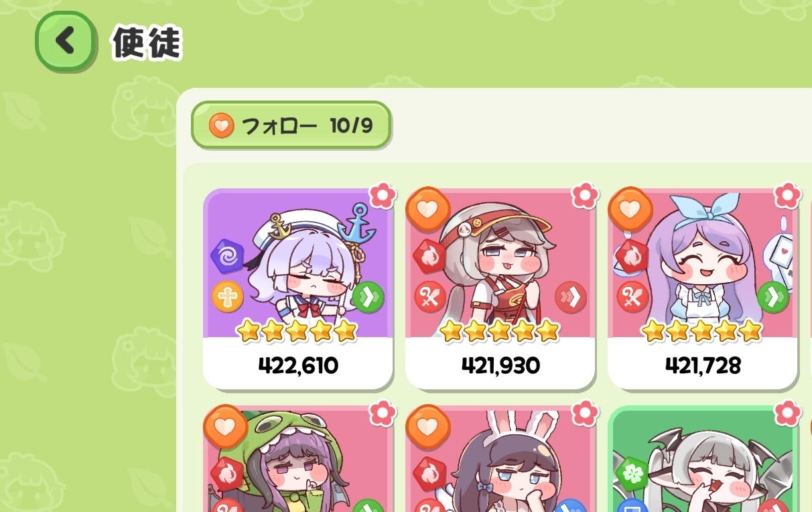
Task: Select the character card showing 421,728
Action: tap(703, 289)
